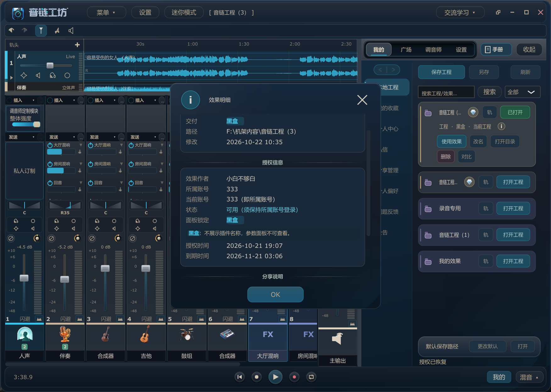
Task: Click the undo arrow in toolbar
Action: coord(11,30)
